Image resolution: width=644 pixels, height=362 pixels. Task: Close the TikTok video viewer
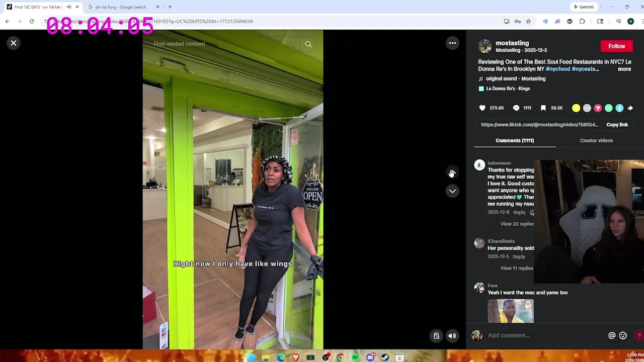(x=14, y=43)
